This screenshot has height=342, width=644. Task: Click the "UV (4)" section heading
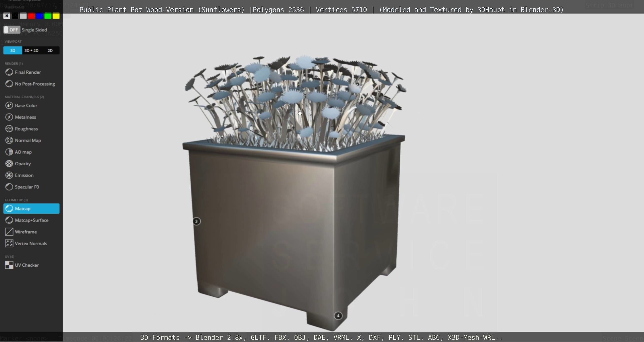(x=9, y=256)
